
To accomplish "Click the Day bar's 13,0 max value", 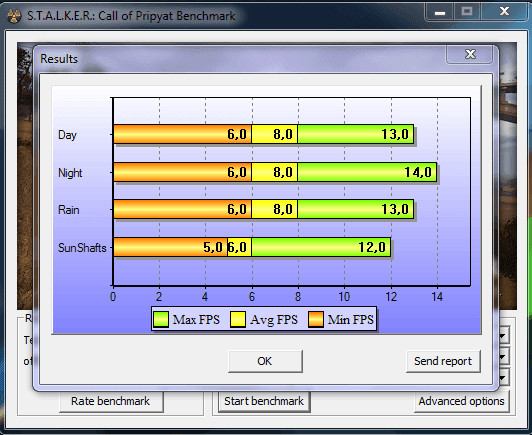I will 395,134.
